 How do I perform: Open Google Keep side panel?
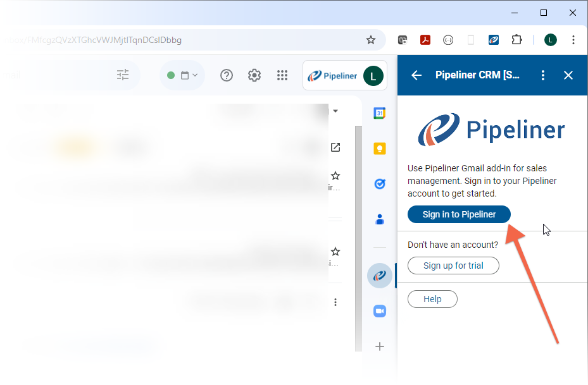pos(380,149)
